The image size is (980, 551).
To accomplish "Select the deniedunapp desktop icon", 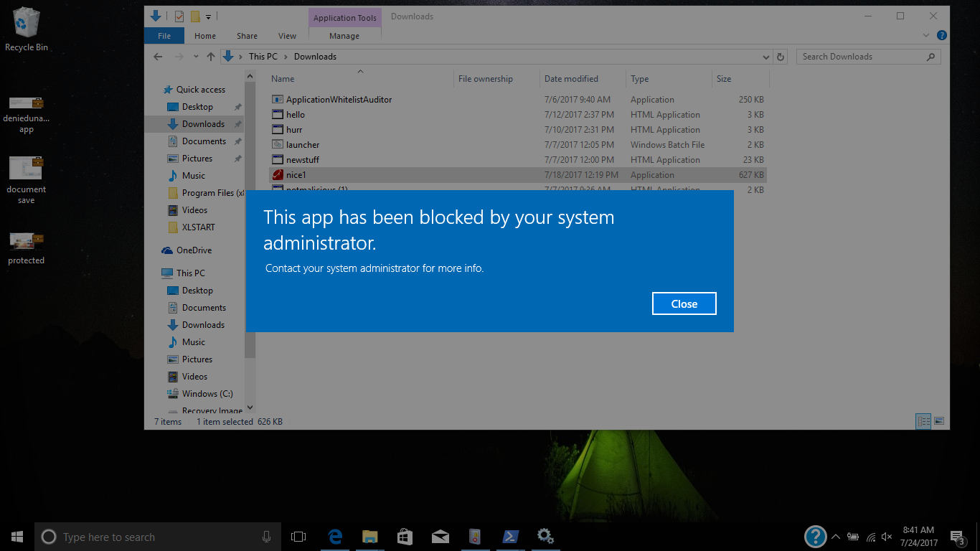I will tap(27, 115).
